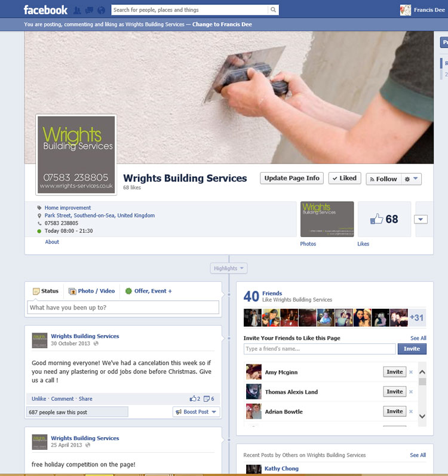Dismiss Thomas Alexis Land invite suggestion
The image size is (448, 476).
pos(411,392)
